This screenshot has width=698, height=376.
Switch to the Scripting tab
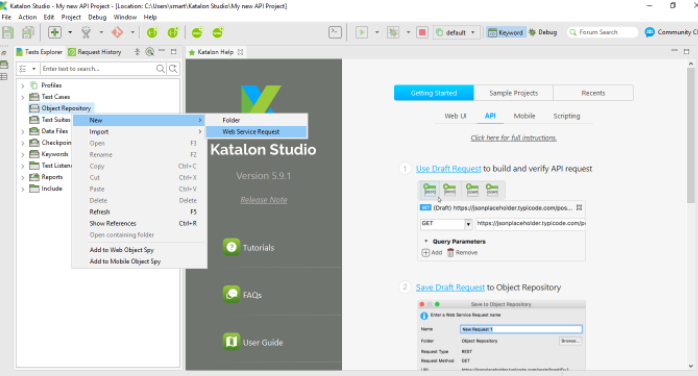point(566,116)
